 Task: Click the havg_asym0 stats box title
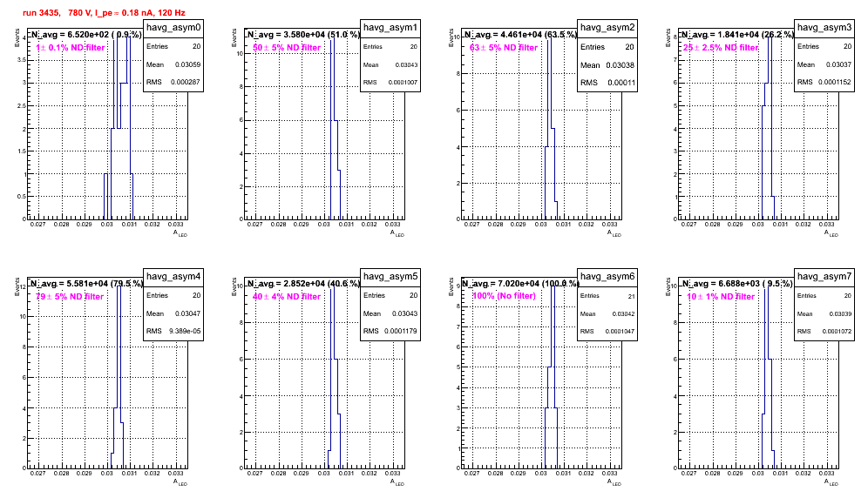click(173, 28)
